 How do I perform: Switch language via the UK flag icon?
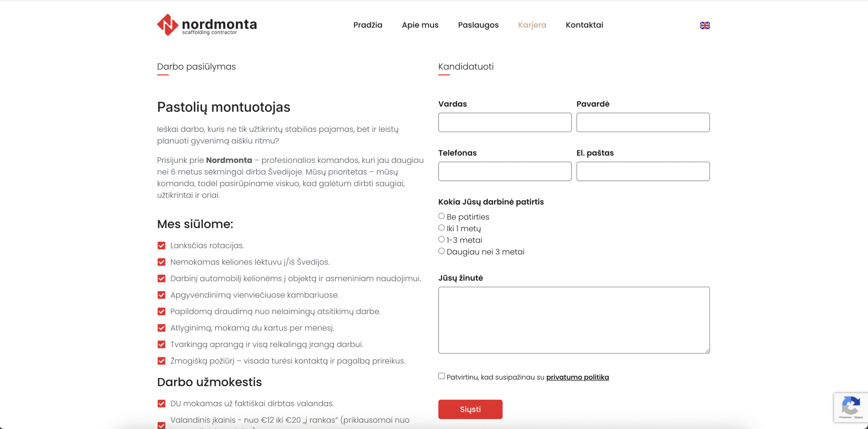point(705,25)
